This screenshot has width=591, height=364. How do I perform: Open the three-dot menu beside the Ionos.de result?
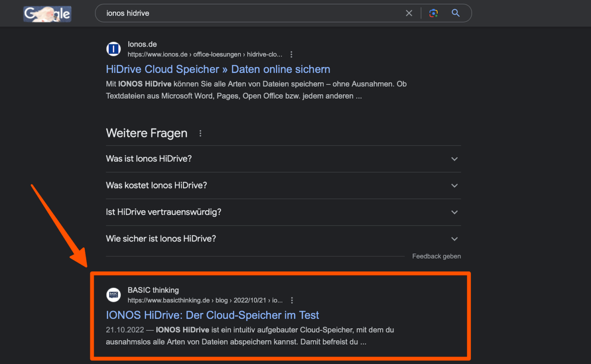(292, 54)
